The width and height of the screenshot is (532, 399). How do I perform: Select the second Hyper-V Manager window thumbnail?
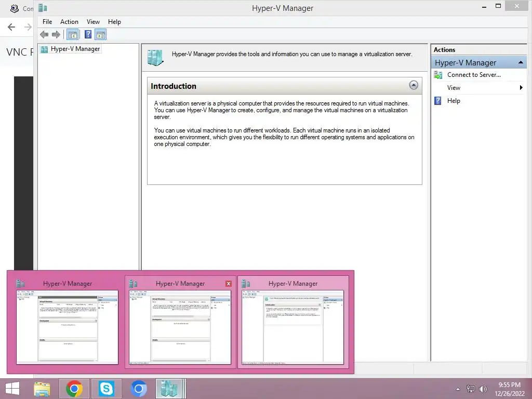[180, 322]
